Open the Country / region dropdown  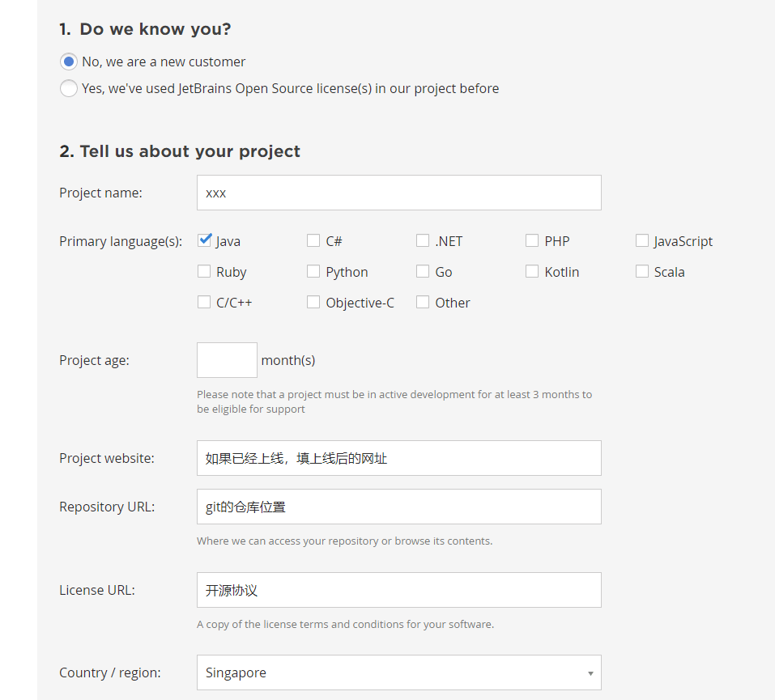tap(398, 672)
